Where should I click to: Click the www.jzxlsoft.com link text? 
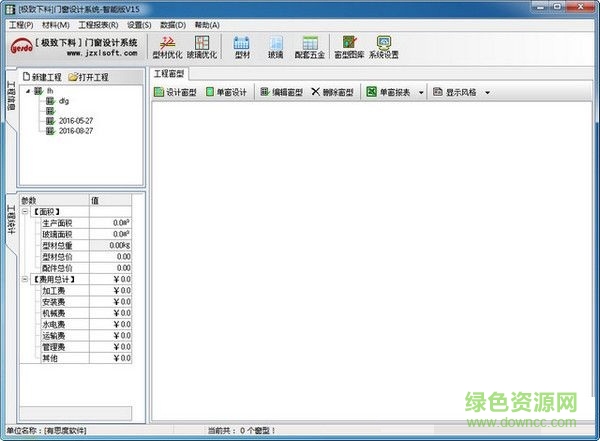tap(102, 53)
